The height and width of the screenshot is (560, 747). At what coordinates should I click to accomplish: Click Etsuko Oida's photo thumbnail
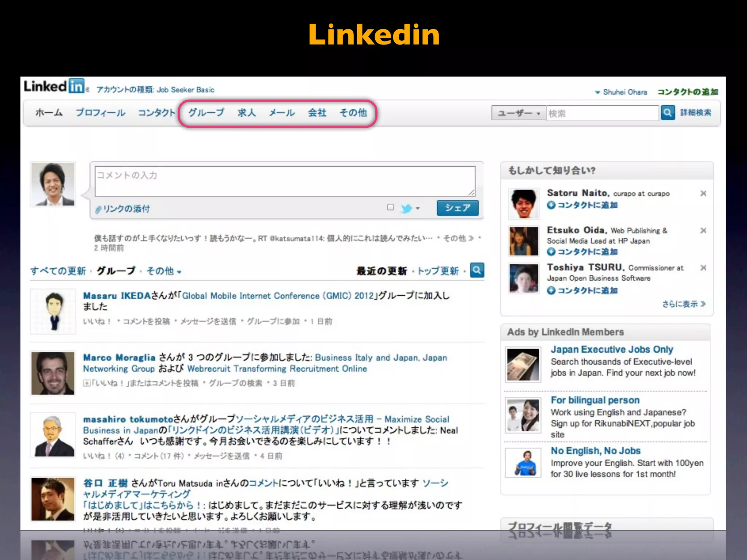(523, 241)
